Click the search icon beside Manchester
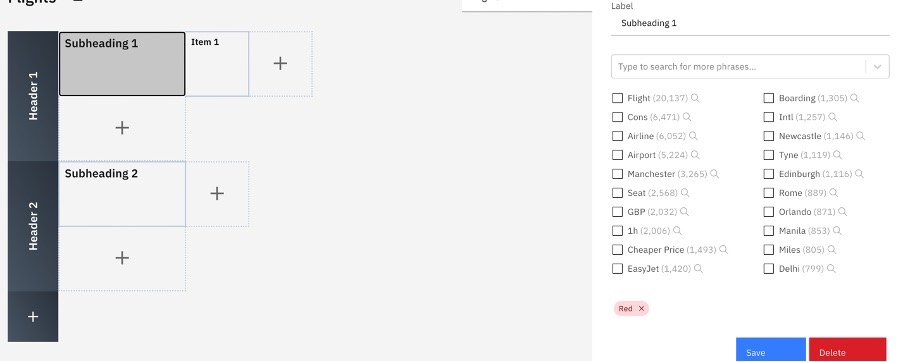The width and height of the screenshot is (904, 362). pos(714,174)
